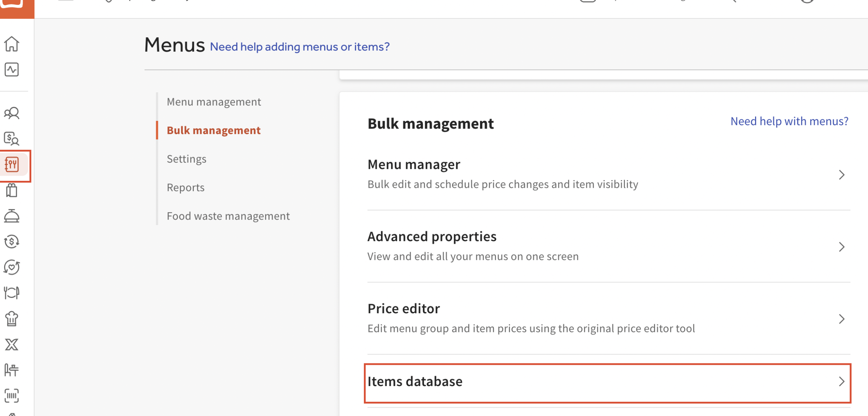Screen dimensions: 868x416
Task: Click the service bell sidebar icon
Action: pyautogui.click(x=12, y=216)
